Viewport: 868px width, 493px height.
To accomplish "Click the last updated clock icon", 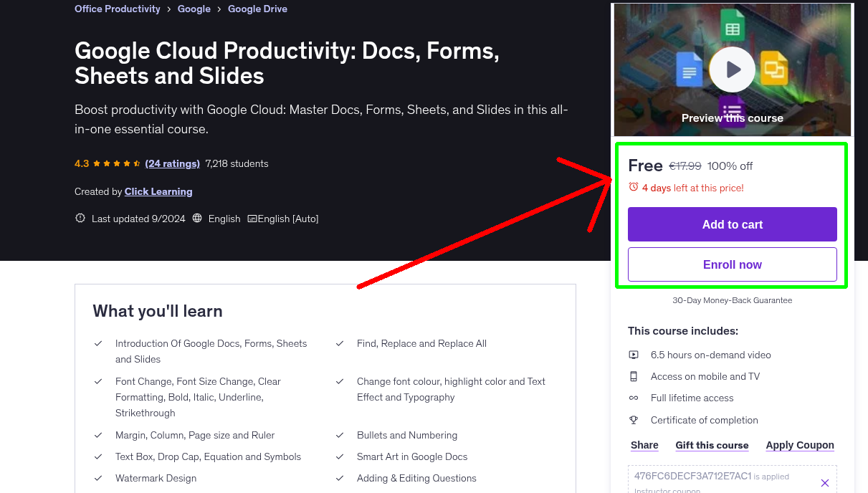I will pyautogui.click(x=80, y=218).
